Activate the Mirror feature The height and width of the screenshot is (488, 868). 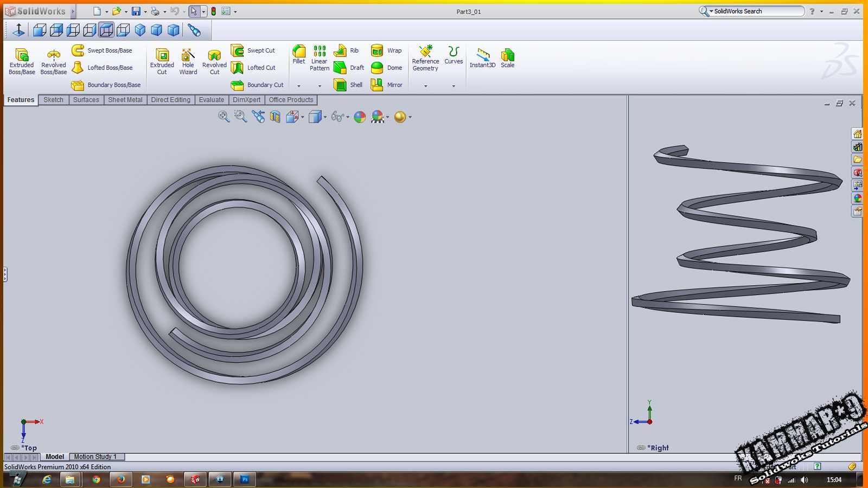pyautogui.click(x=386, y=85)
